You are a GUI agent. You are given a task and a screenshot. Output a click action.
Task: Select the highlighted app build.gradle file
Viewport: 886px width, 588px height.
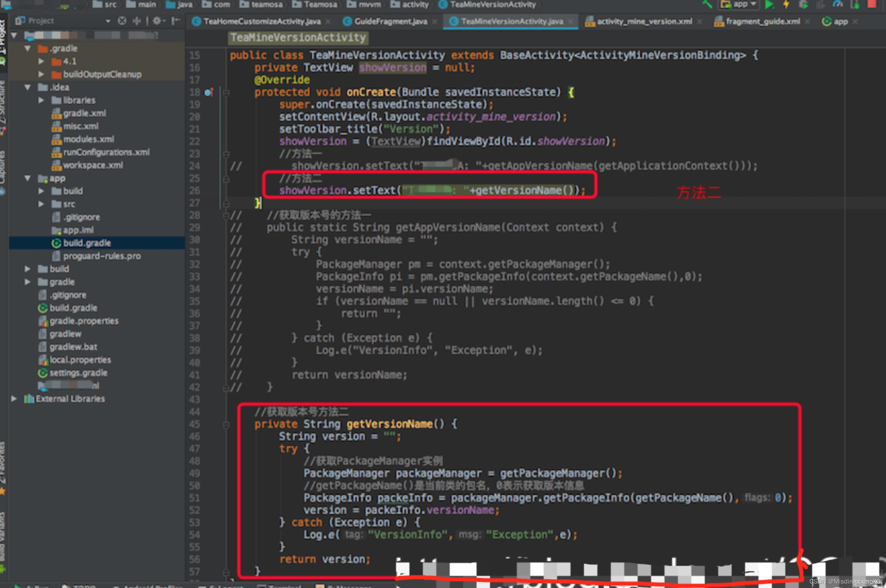tap(87, 243)
